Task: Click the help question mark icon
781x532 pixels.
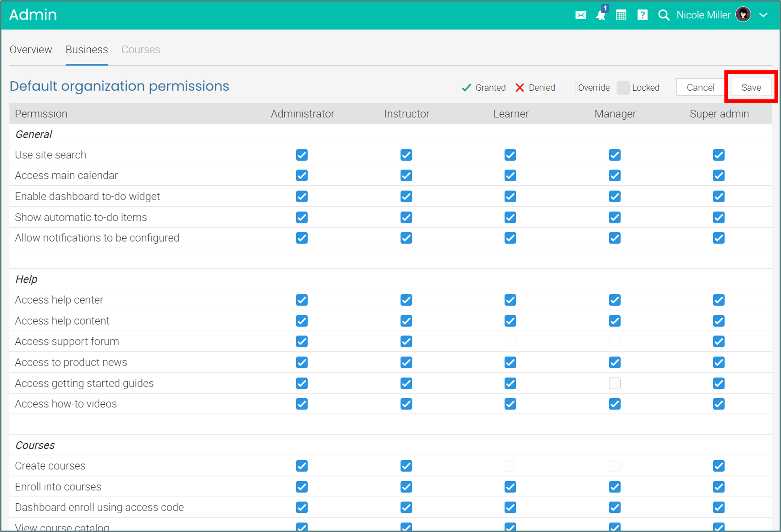Action: point(642,15)
